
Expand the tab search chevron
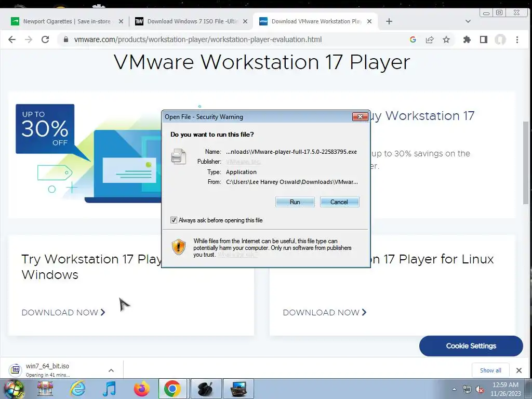(468, 21)
